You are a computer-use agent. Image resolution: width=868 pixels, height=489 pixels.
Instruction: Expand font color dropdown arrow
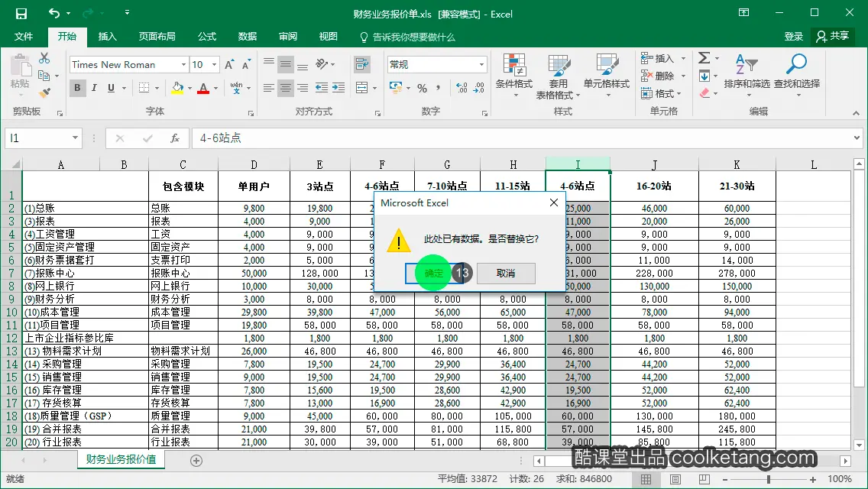(x=216, y=88)
